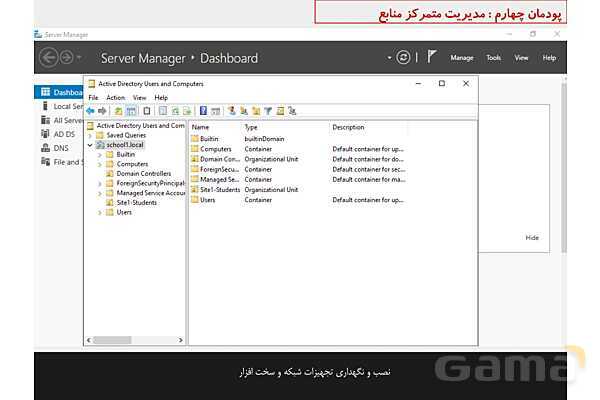
Task: Sort the list by the Type column header
Action: [285, 127]
